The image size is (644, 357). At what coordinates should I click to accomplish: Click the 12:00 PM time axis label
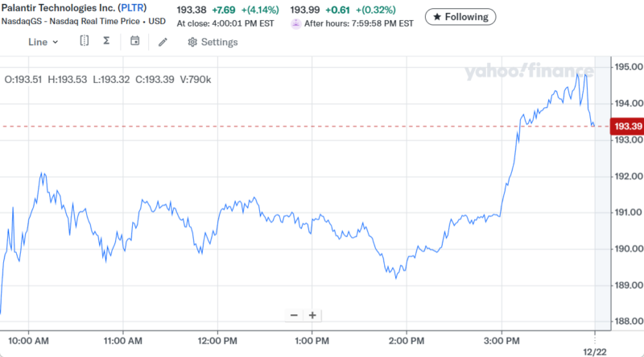[x=218, y=339]
